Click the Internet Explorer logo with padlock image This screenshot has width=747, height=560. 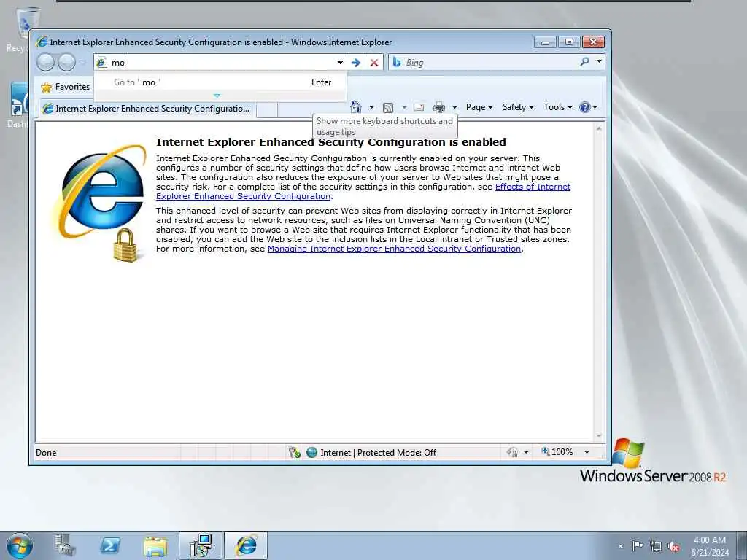point(100,203)
